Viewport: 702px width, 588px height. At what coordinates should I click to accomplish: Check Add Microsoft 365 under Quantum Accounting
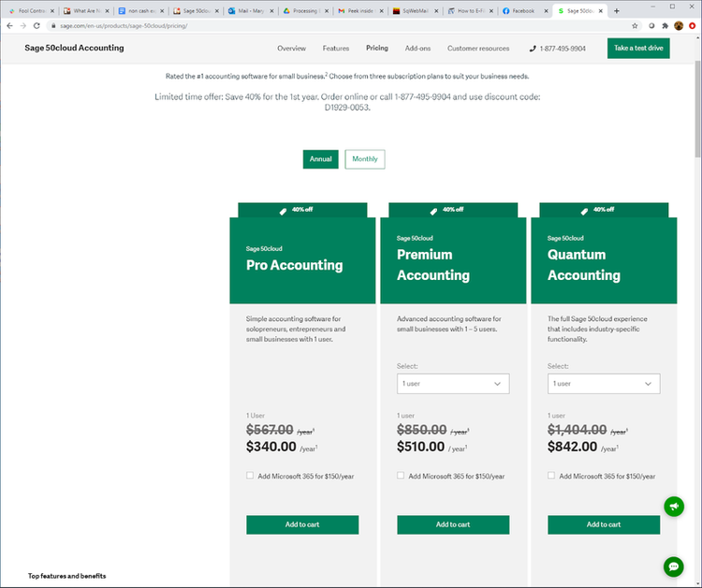click(551, 476)
